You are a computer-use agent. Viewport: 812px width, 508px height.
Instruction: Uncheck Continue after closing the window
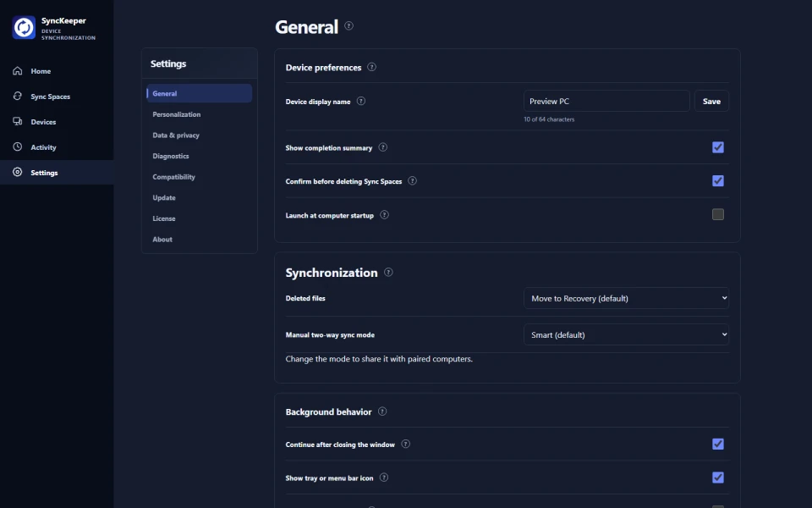[x=718, y=444]
